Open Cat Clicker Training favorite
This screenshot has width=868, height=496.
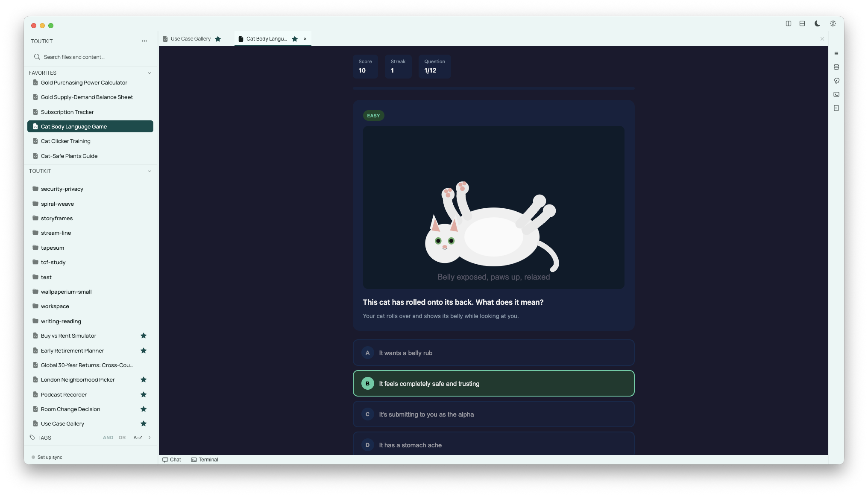point(90,141)
